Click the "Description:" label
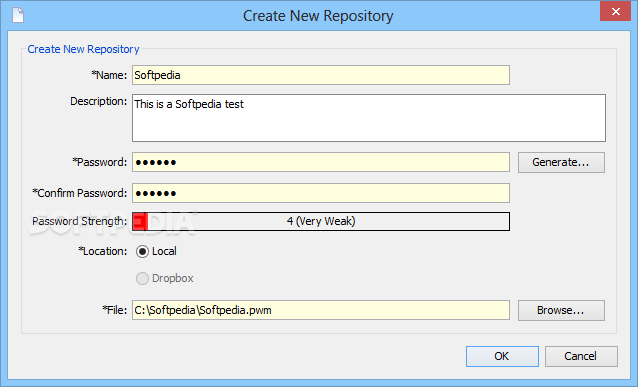The height and width of the screenshot is (387, 638). pos(99,101)
